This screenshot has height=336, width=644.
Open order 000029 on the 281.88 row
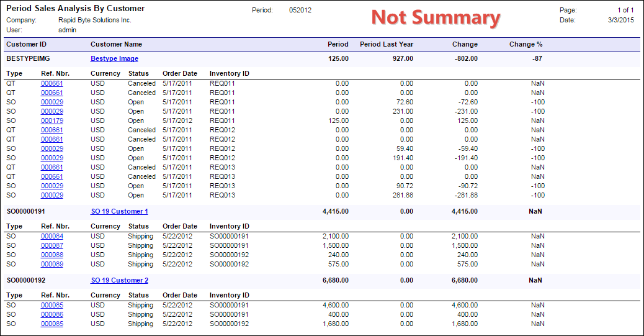coord(51,196)
